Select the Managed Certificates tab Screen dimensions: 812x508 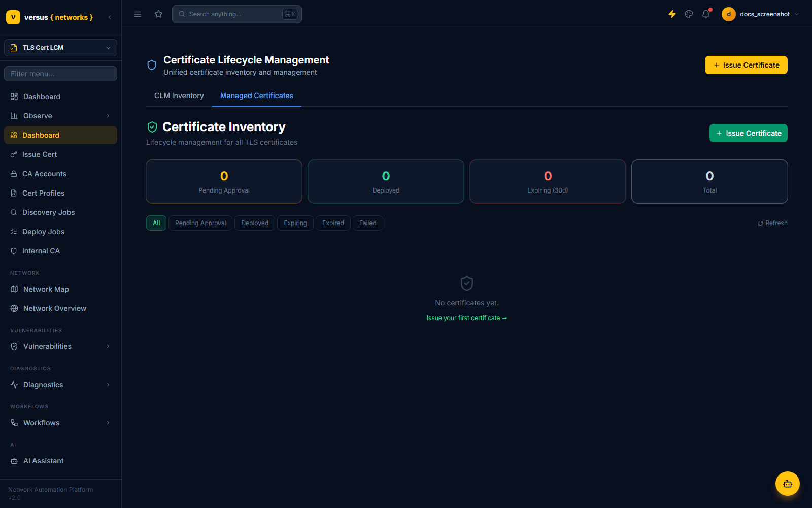(257, 96)
